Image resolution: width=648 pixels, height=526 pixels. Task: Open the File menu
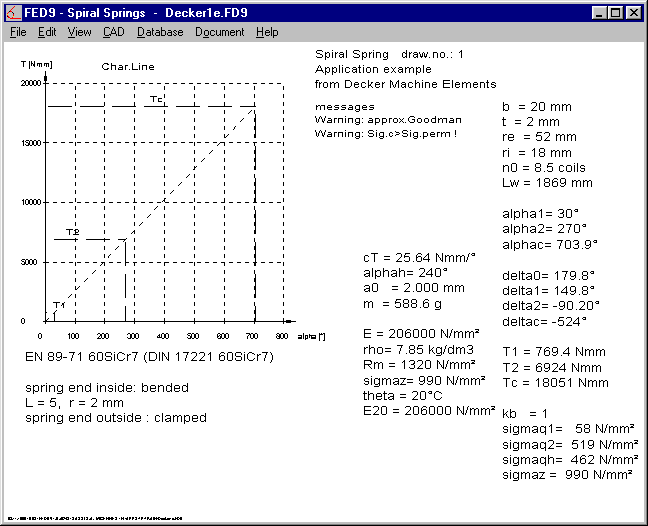click(18, 32)
